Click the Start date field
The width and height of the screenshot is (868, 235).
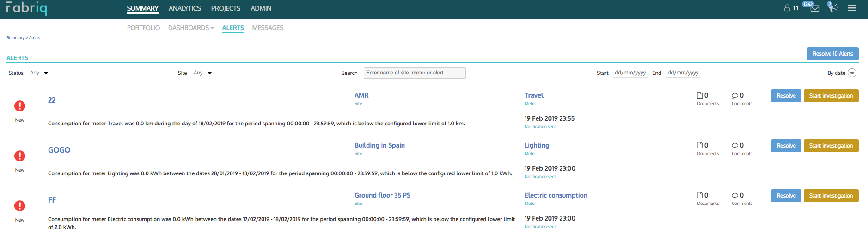coord(630,73)
